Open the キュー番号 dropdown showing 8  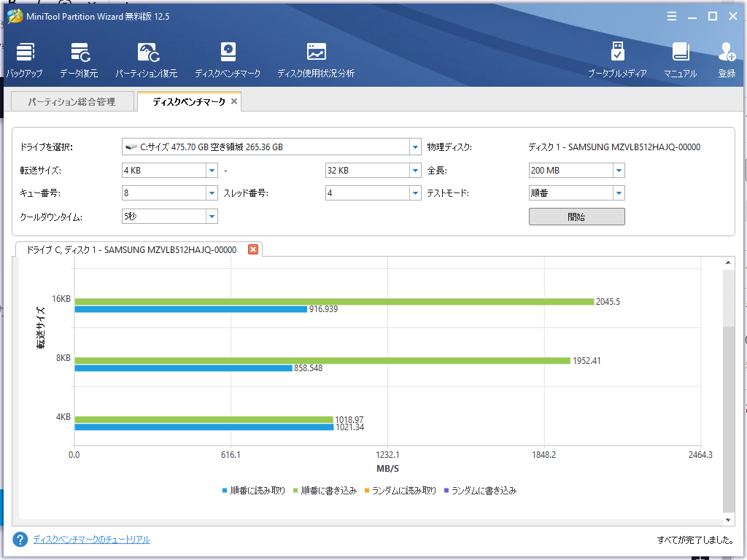[212, 192]
